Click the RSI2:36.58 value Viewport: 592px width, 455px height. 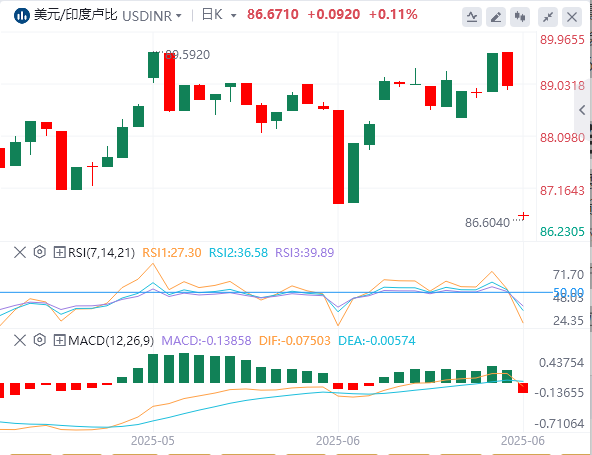(238, 253)
